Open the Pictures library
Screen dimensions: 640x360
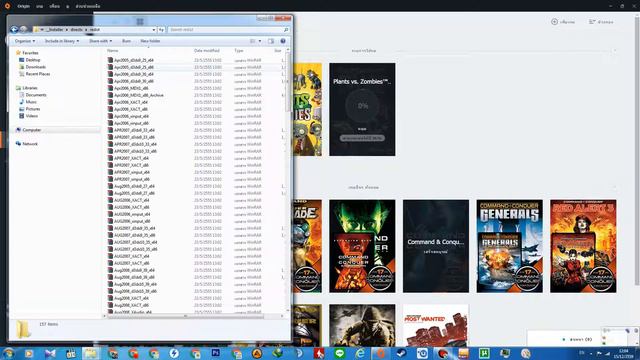point(29,109)
